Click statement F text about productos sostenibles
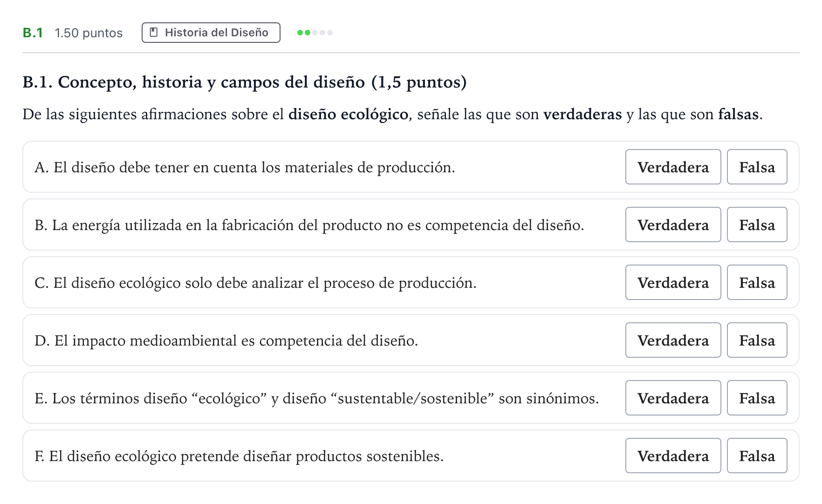 point(239,456)
